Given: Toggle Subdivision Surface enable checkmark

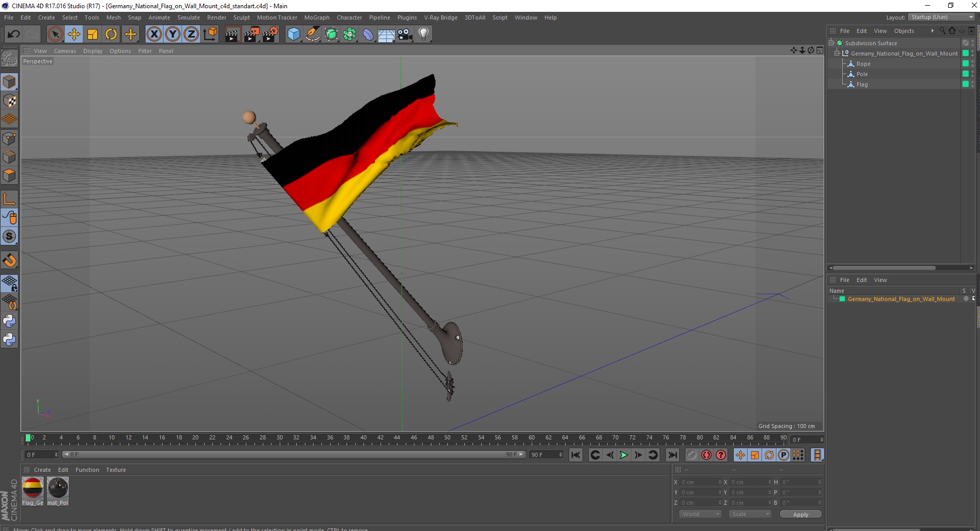Looking at the screenshot, I should [x=966, y=43].
